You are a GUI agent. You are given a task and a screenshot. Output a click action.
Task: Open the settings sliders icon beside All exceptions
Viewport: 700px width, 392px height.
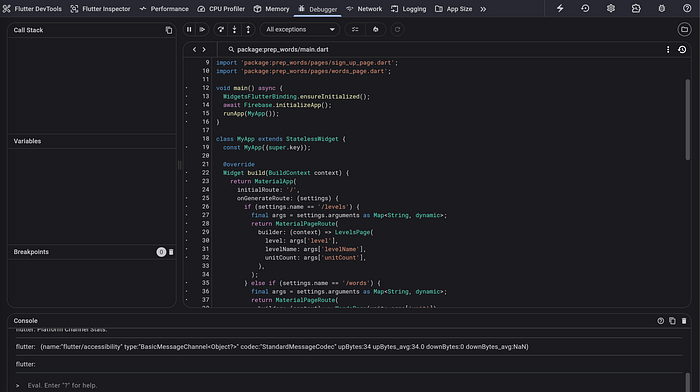[355, 29]
